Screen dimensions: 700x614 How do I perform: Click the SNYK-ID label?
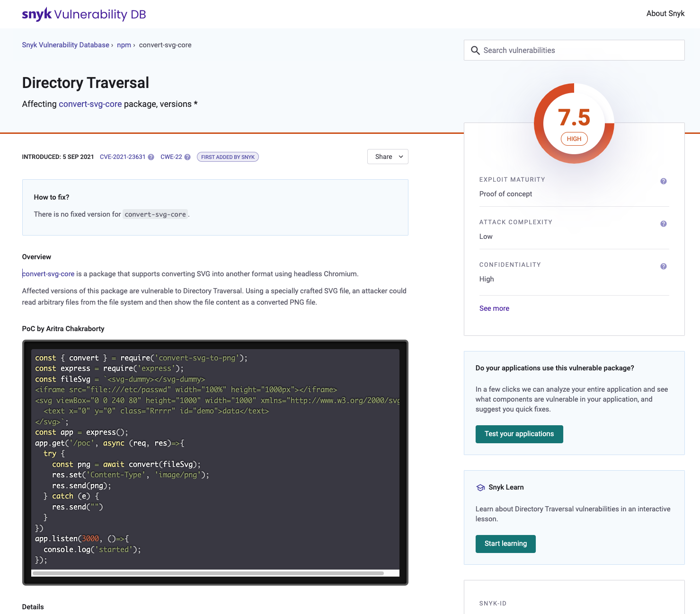[493, 604]
